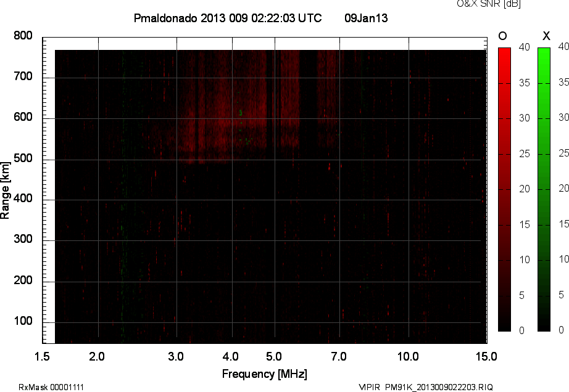Click the 1.5 tick on the frequency axis
Viewport: 569px width, 392px height.
[42, 356]
